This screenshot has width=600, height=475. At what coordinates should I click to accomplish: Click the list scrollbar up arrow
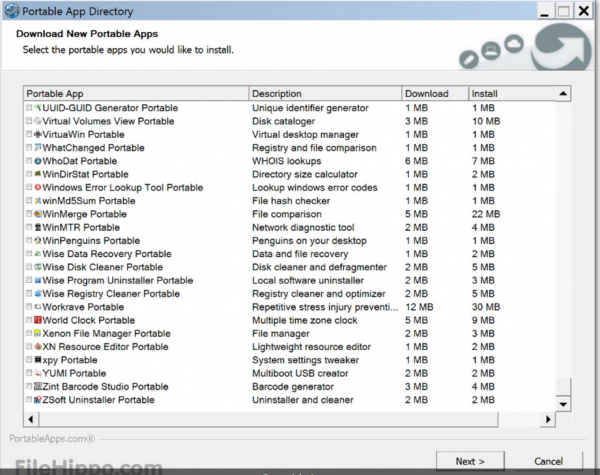563,95
